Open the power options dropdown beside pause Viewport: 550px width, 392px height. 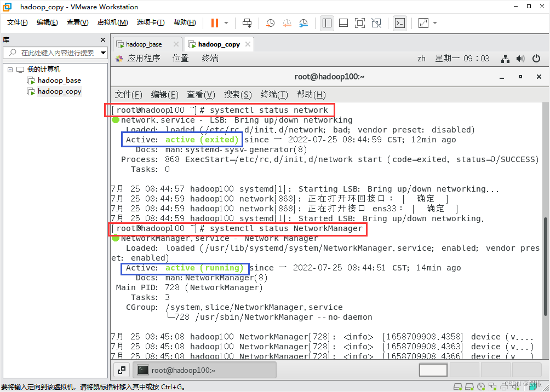[x=226, y=23]
